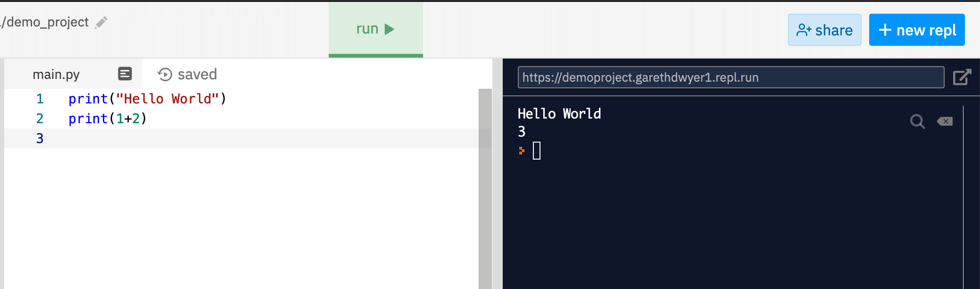
Task: Clear the console output
Action: pos(945,121)
